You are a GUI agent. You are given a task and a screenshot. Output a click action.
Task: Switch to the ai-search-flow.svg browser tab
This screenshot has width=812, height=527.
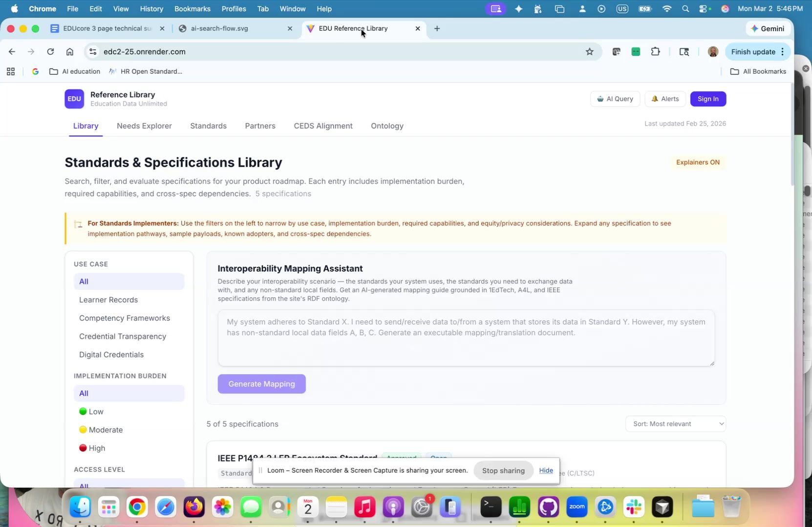(x=235, y=28)
